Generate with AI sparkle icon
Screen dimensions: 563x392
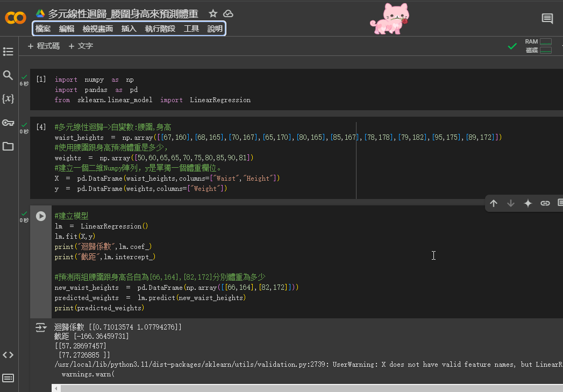click(528, 204)
